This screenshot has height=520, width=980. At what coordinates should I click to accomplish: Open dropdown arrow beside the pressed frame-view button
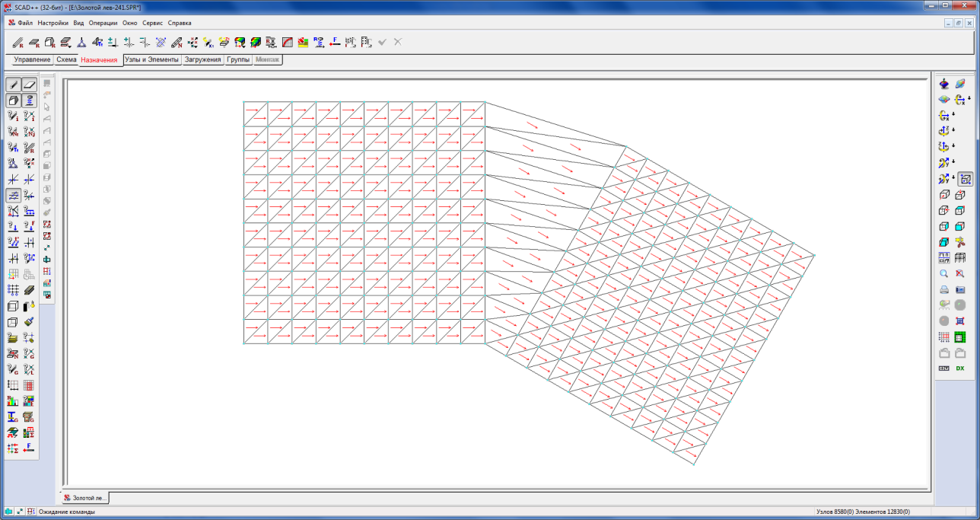point(953,180)
